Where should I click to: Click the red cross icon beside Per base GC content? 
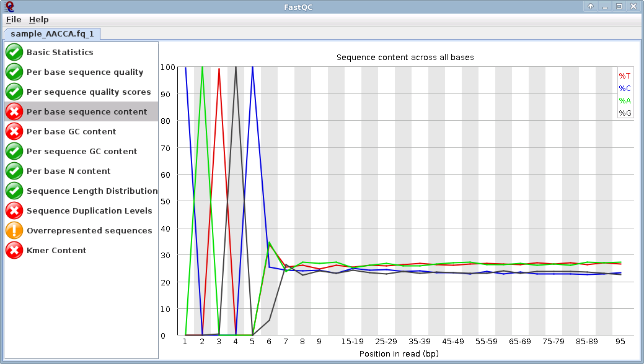pos(14,131)
